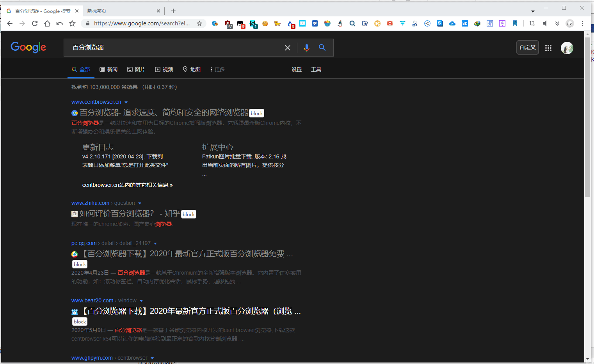Go back to the previous page
The width and height of the screenshot is (594, 364).
[10, 23]
